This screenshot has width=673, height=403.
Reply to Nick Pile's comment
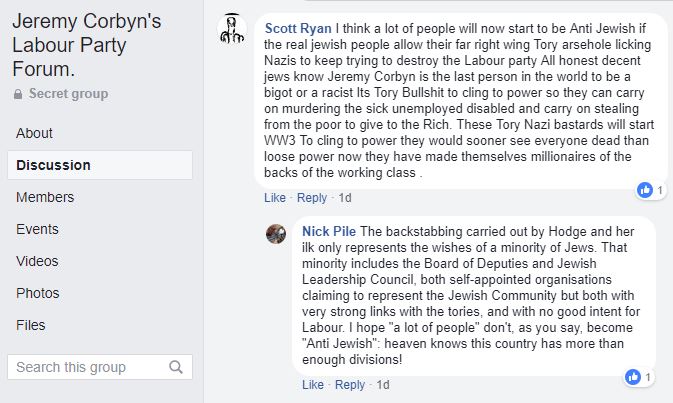tap(350, 385)
